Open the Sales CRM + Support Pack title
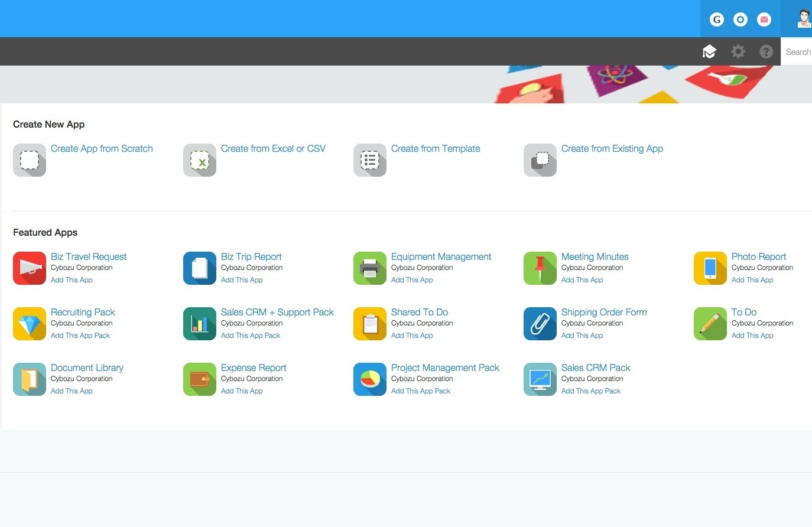812x527 pixels. pos(277,313)
